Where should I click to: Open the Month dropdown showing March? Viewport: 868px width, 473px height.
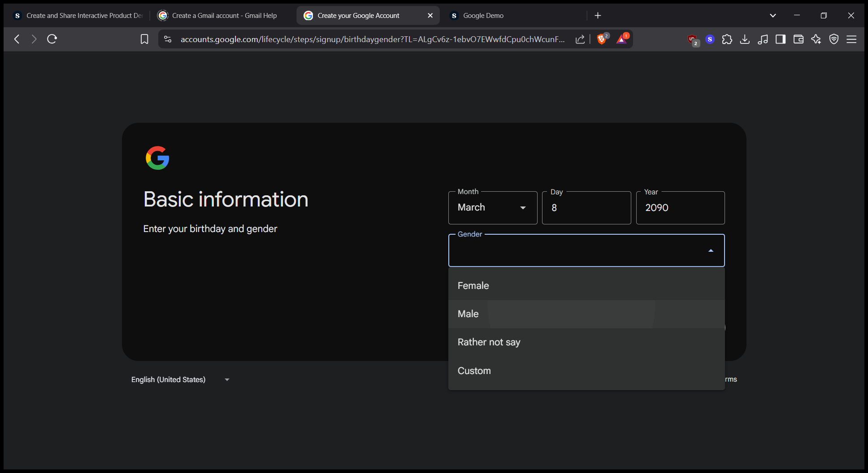[x=493, y=208]
